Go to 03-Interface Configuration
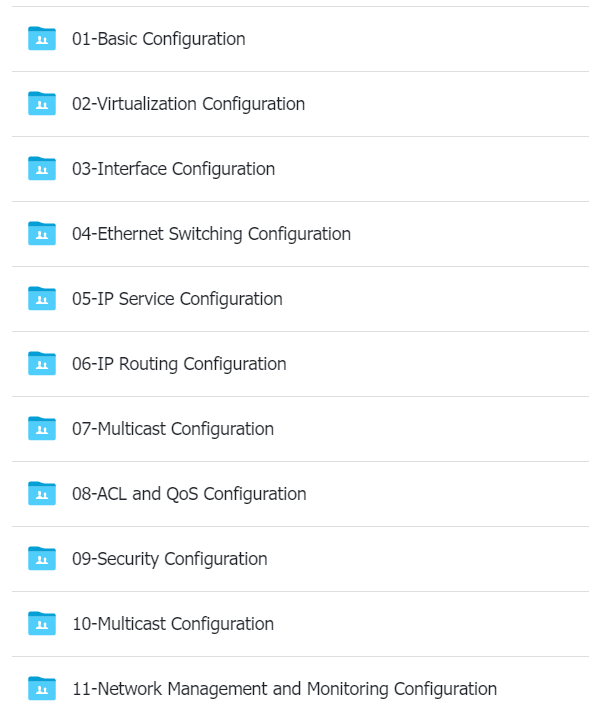 click(x=174, y=169)
